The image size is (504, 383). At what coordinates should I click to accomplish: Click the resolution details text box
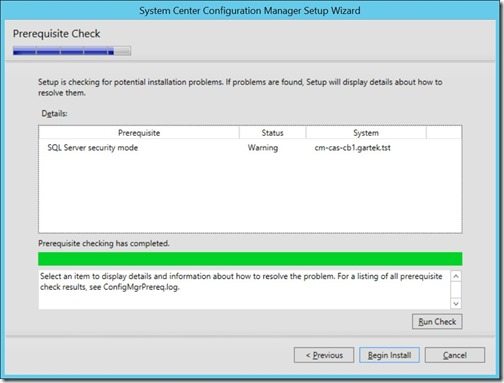[x=245, y=289]
